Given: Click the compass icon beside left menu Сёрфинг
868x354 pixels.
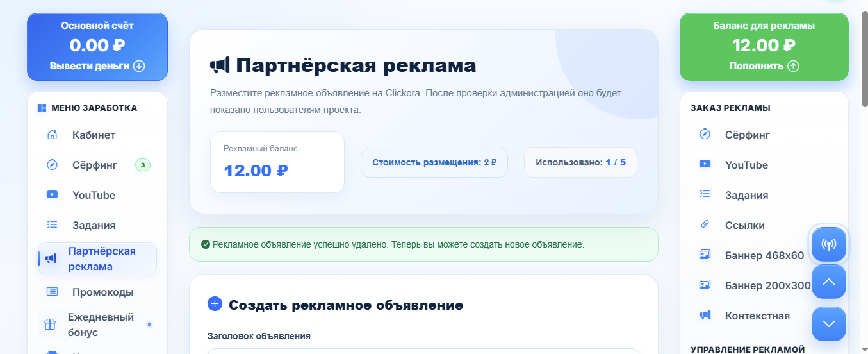Looking at the screenshot, I should click(53, 165).
